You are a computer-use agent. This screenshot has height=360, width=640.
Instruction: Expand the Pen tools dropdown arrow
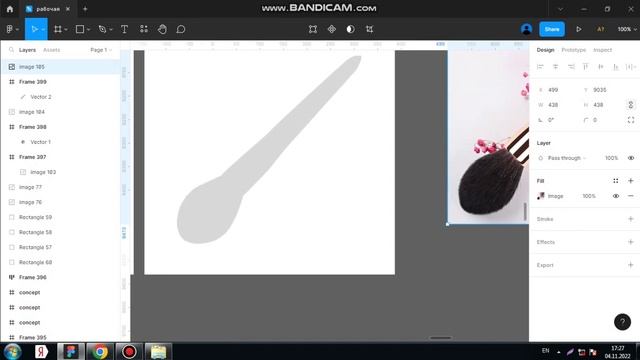coord(111,29)
